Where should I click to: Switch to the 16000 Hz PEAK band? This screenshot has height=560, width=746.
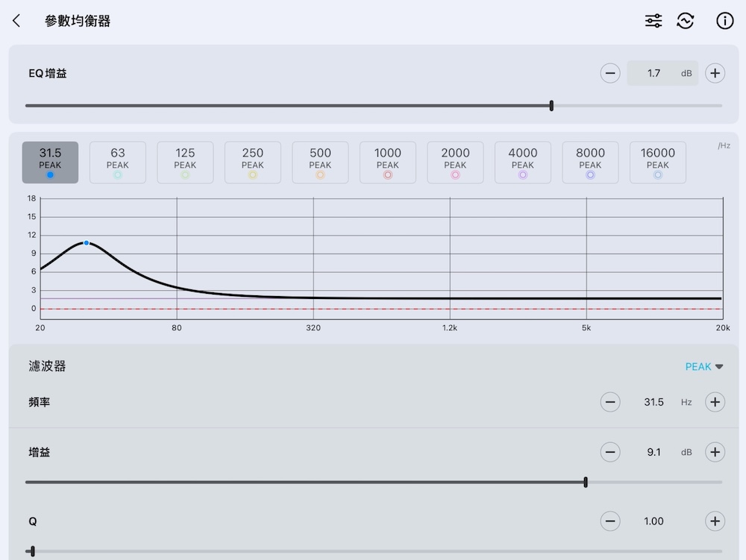coord(657,163)
